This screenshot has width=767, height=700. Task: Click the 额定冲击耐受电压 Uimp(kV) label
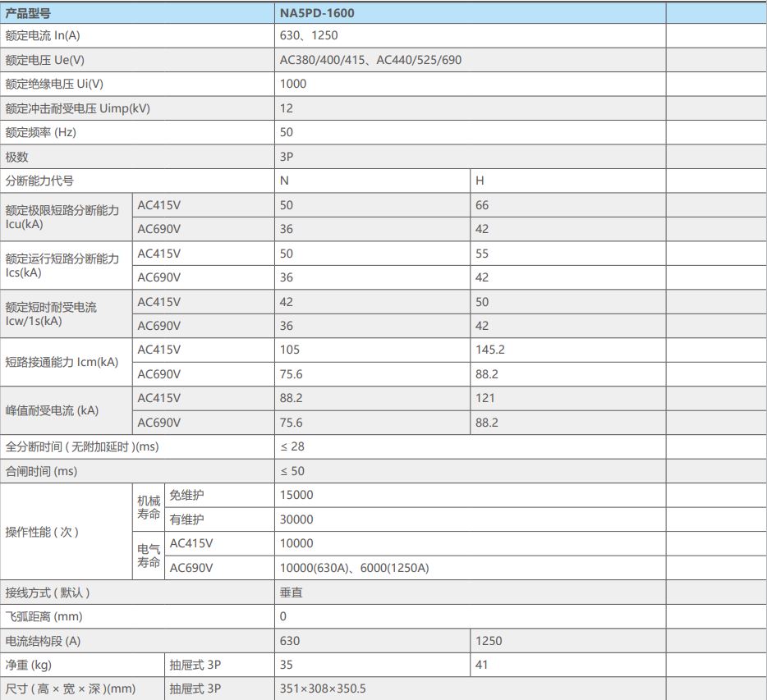pos(77,108)
